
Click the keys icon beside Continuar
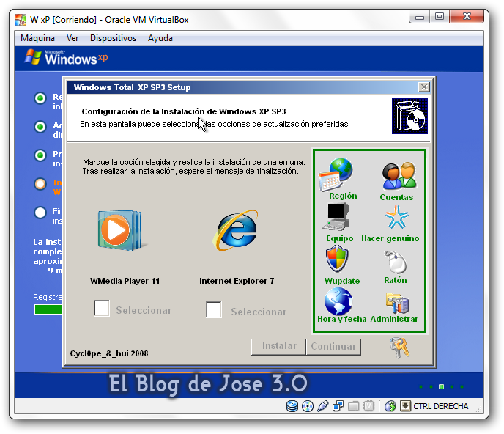[x=399, y=347]
